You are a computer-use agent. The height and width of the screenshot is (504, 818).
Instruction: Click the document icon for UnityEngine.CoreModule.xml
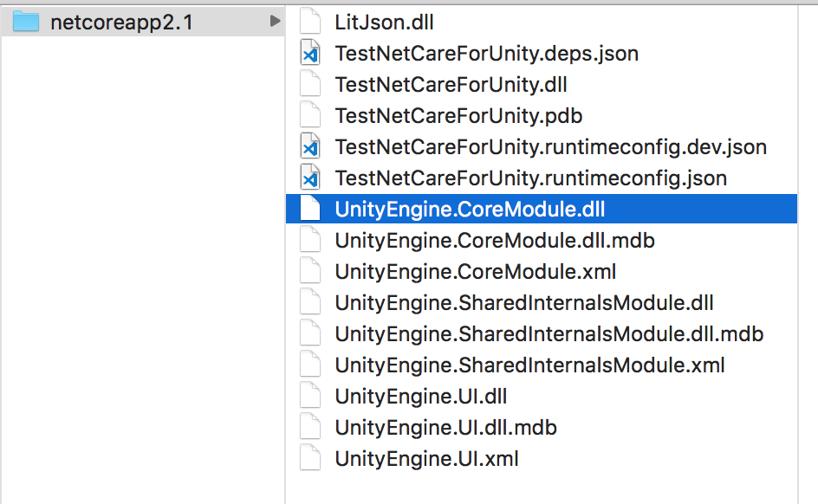tap(310, 271)
